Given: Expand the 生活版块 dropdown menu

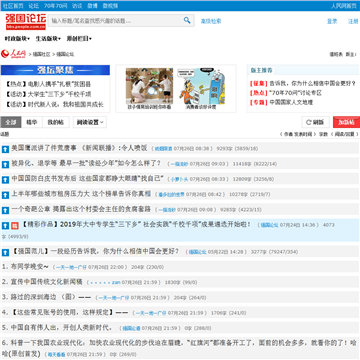Looking at the screenshot, I should point(48,39).
